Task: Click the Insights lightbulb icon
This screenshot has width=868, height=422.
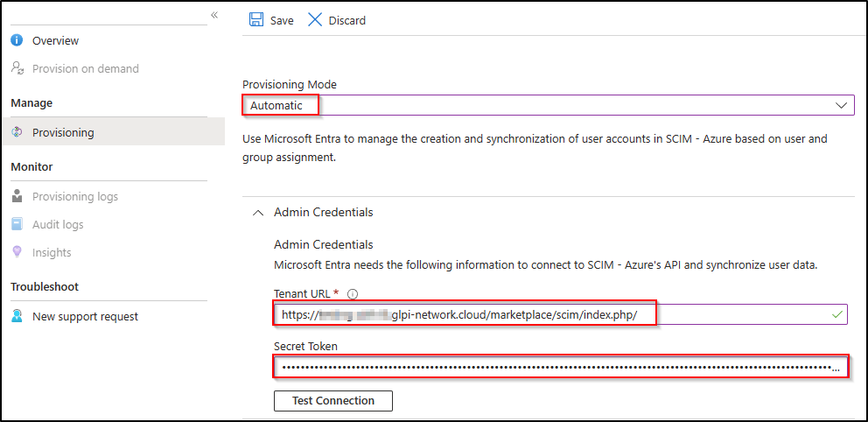Action: (x=17, y=253)
